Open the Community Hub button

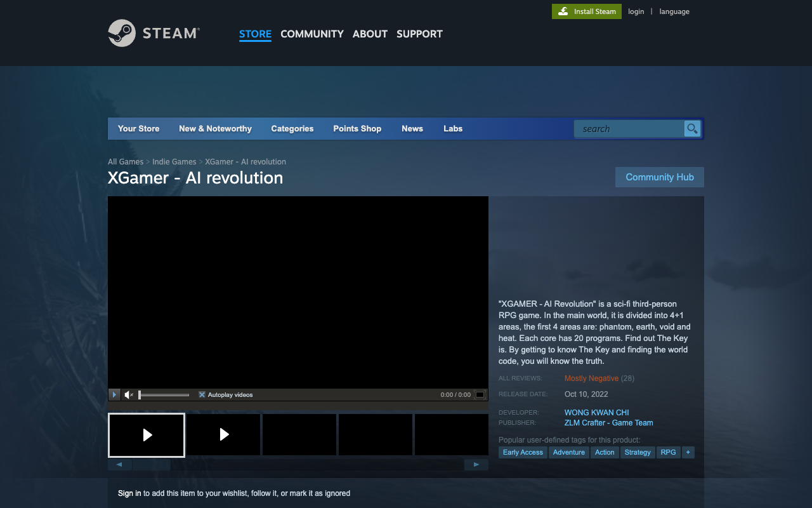click(x=660, y=177)
